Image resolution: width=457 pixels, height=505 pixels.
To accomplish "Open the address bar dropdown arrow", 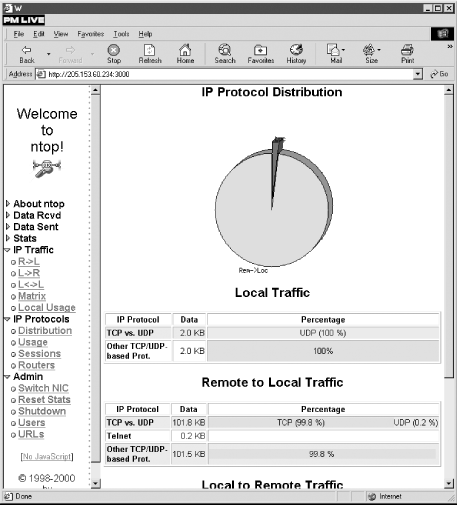I will tap(418, 74).
